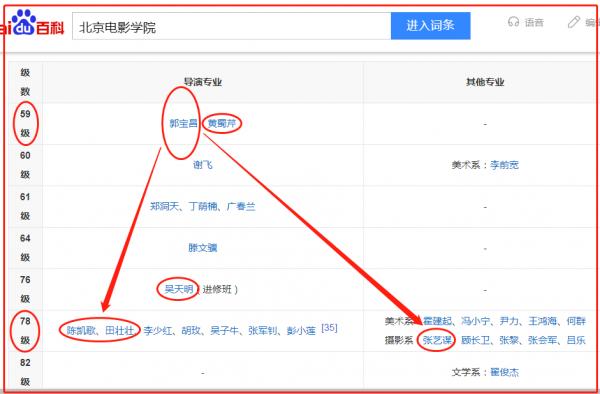The width and height of the screenshot is (600, 394).
Task: Open the 田壮壮 link
Action: tap(119, 330)
